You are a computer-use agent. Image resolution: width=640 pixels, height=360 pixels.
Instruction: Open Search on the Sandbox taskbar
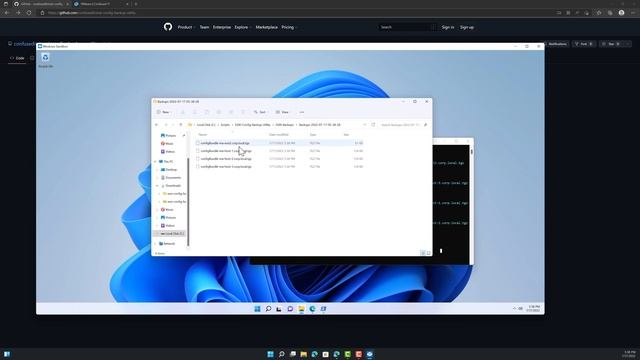click(268, 309)
